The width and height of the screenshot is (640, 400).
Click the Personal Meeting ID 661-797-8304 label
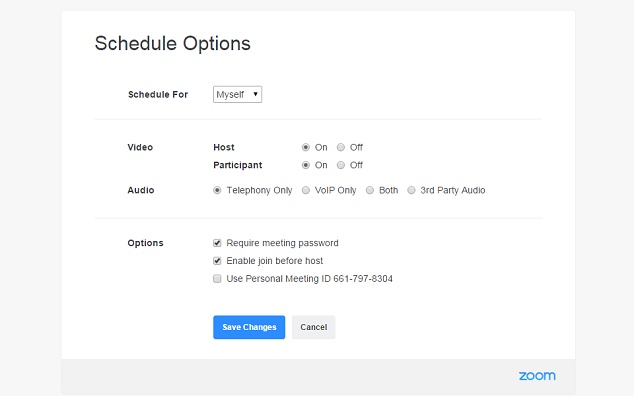pyautogui.click(x=309, y=279)
